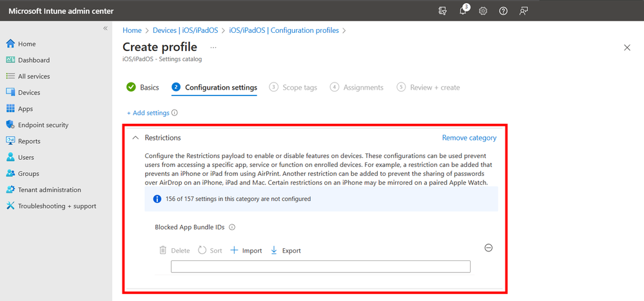
Task: Go to the Scope tags step
Action: (293, 88)
